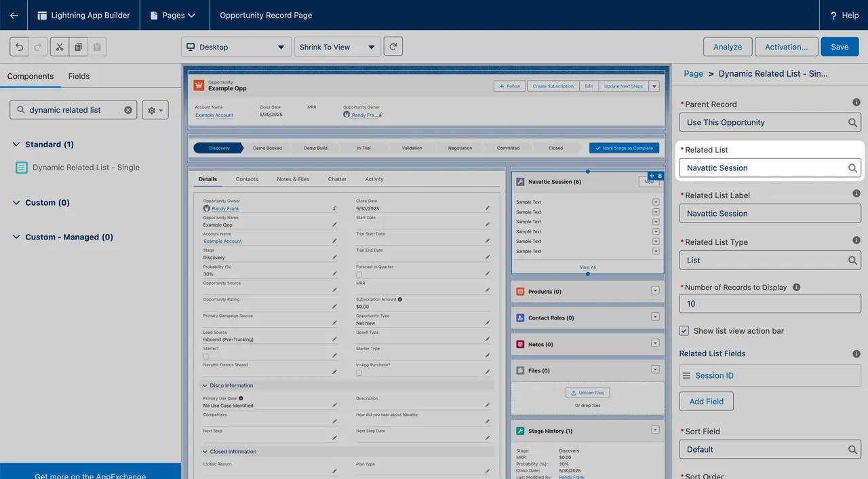Viewport: 868px width, 479px height.
Task: Click the Files related list icon
Action: pyautogui.click(x=520, y=370)
